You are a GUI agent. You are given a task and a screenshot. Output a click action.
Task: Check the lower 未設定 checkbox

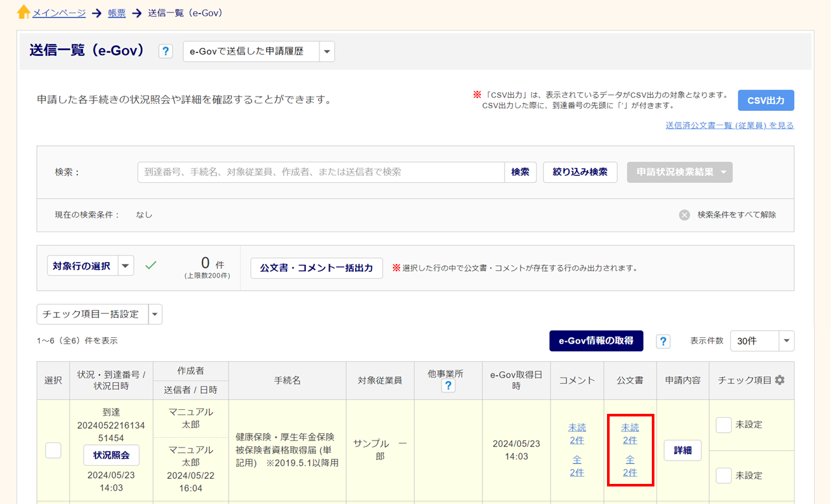[x=723, y=475]
